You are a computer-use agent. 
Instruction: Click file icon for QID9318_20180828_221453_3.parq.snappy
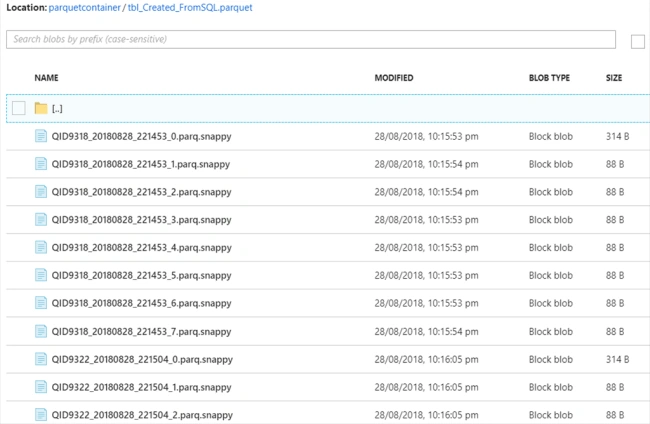point(41,219)
